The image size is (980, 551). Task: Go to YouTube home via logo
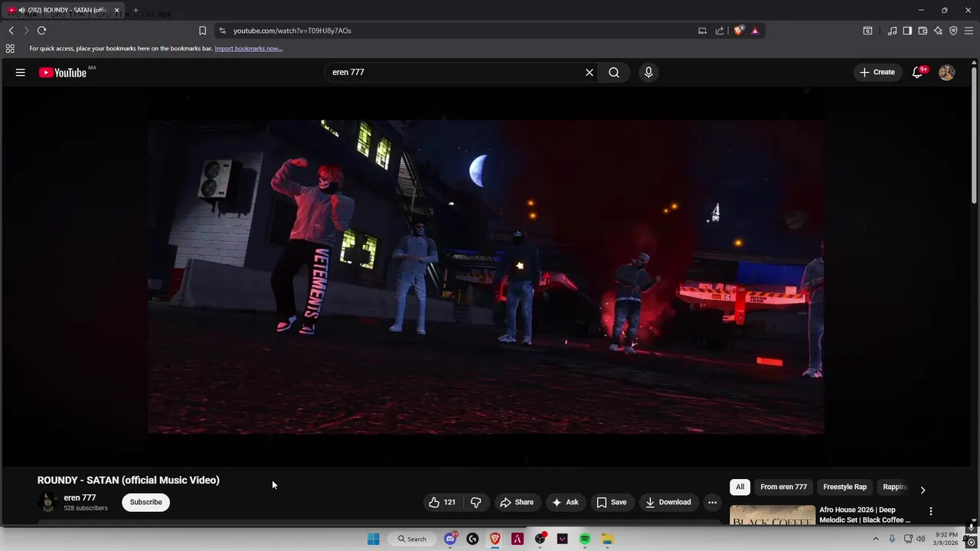(x=64, y=73)
